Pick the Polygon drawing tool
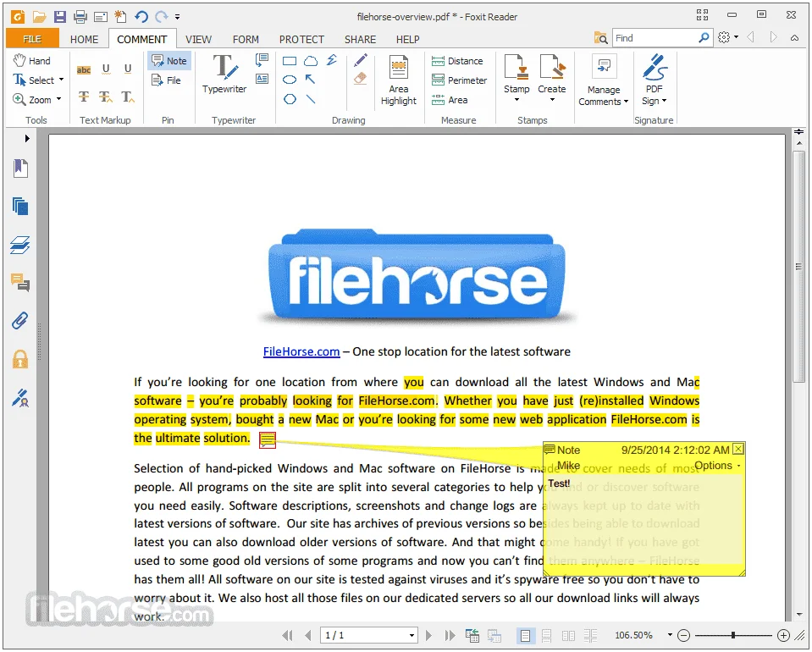 point(290,99)
